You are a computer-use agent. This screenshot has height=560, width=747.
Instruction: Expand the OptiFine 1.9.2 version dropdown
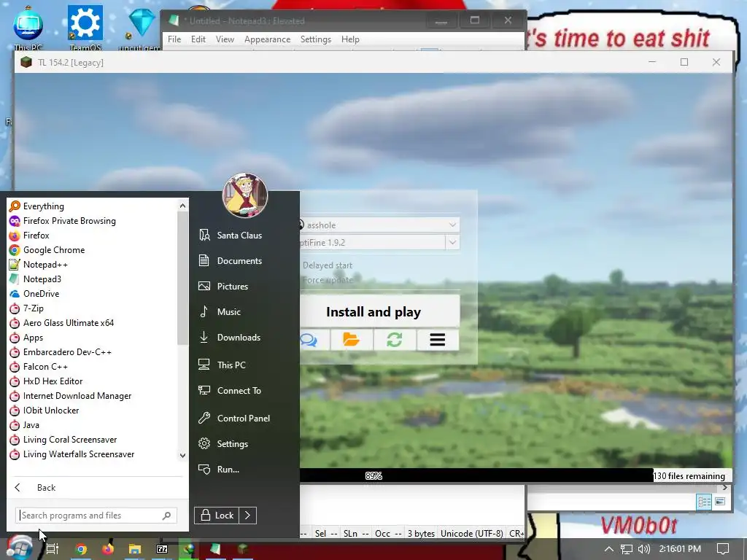(452, 242)
